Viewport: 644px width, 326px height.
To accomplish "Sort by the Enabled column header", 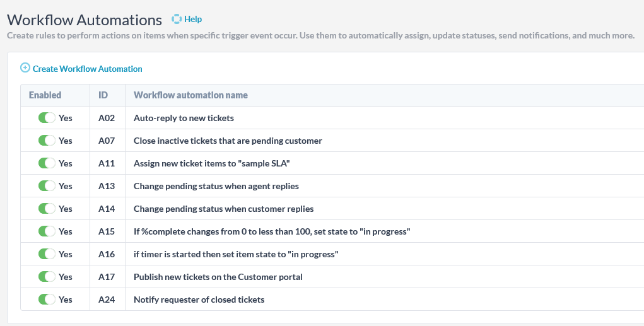I will [x=45, y=95].
